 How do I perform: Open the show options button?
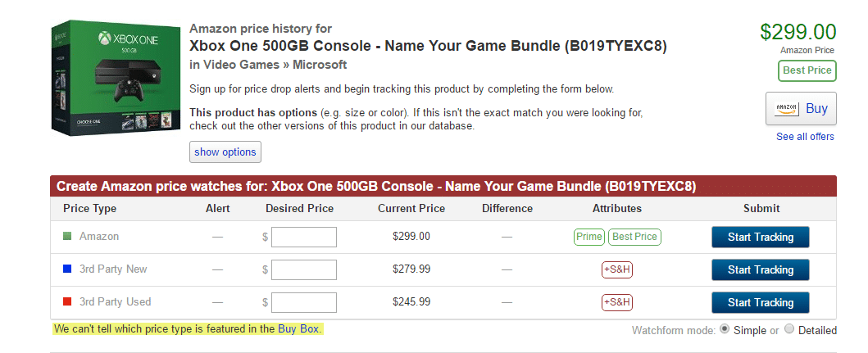(225, 152)
